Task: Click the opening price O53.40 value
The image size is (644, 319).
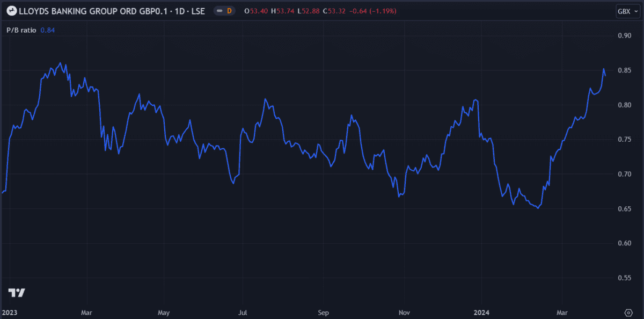Action: coord(257,11)
